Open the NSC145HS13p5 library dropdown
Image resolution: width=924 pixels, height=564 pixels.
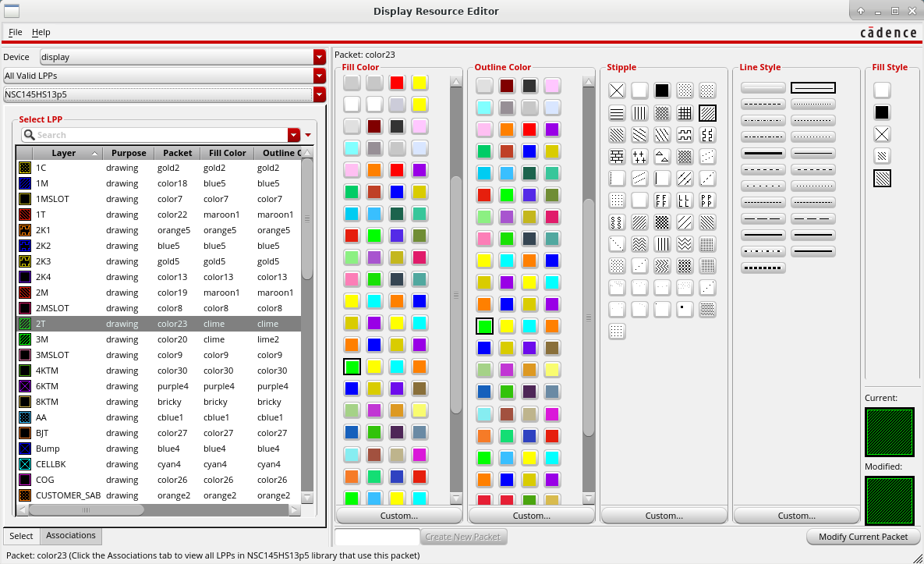[319, 94]
